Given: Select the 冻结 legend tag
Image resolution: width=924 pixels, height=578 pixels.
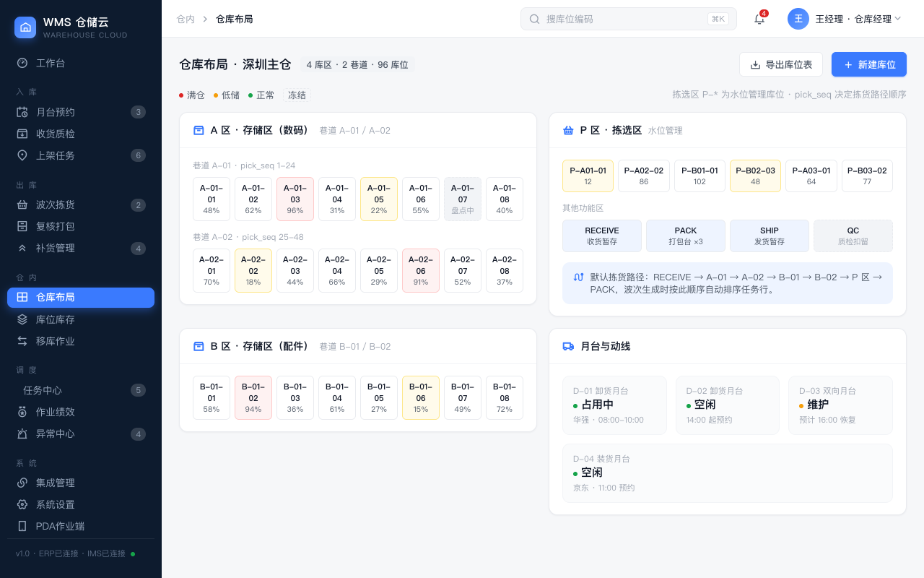Looking at the screenshot, I should [x=297, y=95].
